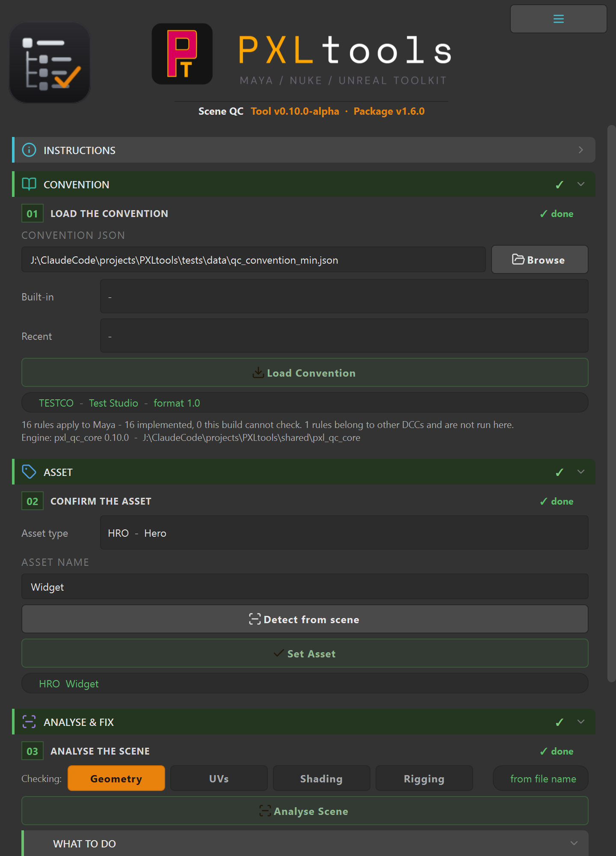
Task: Click the CONFIRM THE ASSET step title
Action: (101, 501)
